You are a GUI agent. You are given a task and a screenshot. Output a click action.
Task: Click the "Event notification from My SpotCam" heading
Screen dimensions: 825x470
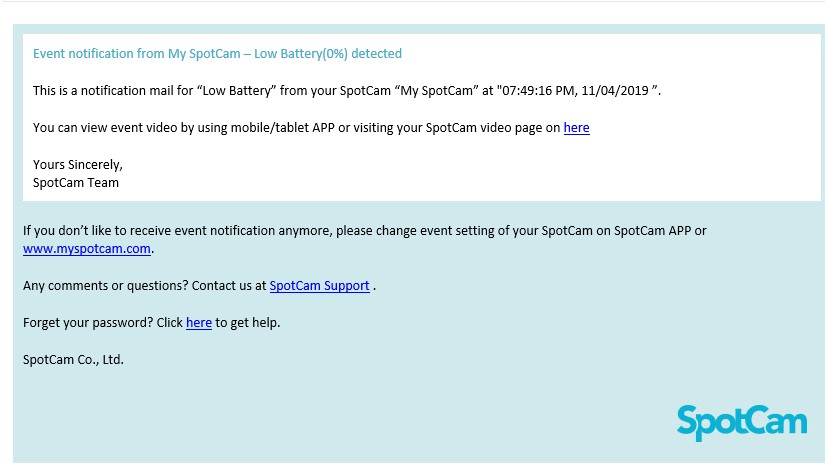tap(136, 54)
